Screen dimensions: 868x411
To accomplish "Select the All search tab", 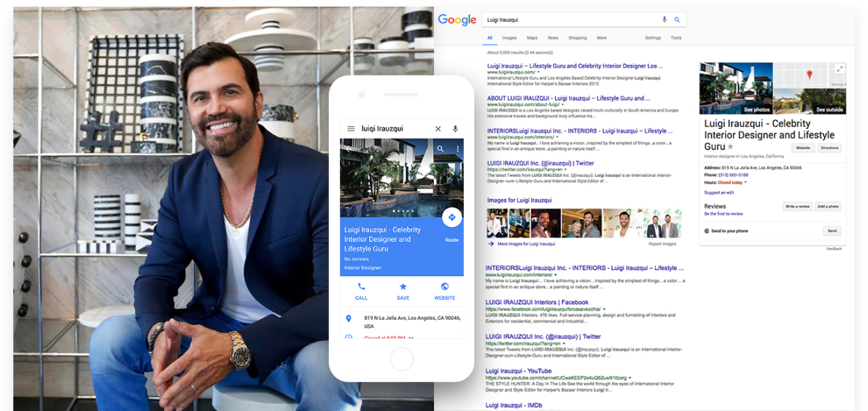I will click(489, 38).
